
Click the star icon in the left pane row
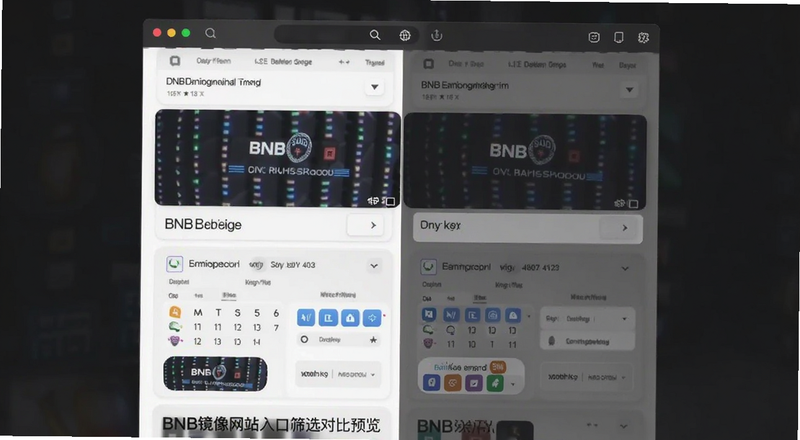point(373,339)
